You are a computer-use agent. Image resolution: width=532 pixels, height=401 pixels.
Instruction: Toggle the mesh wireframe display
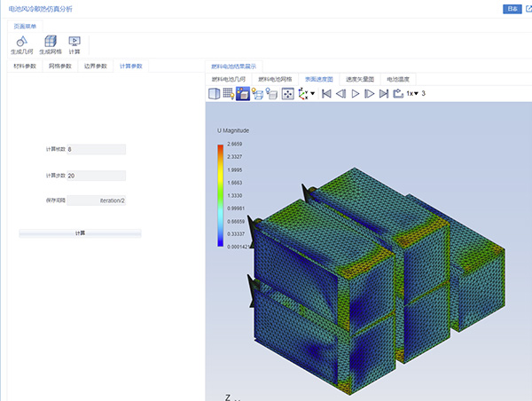tap(228, 93)
